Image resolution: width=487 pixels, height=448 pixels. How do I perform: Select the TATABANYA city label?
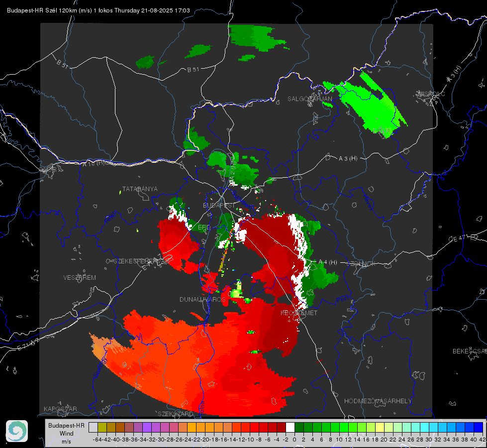[x=140, y=189]
